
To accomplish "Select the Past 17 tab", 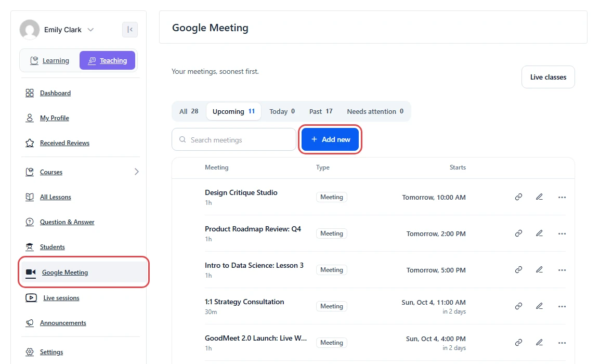I will tap(321, 111).
